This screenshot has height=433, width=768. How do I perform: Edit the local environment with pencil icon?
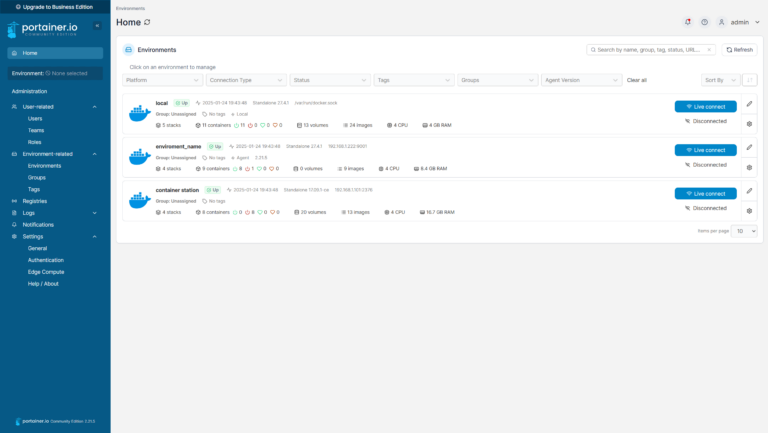click(749, 103)
